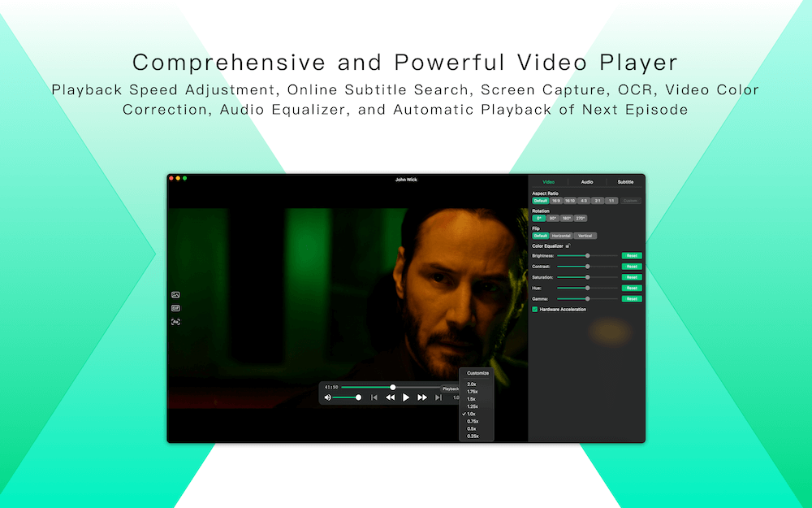Reset the Brightness adjustment
Screen dimensions: 812x508
click(632, 255)
